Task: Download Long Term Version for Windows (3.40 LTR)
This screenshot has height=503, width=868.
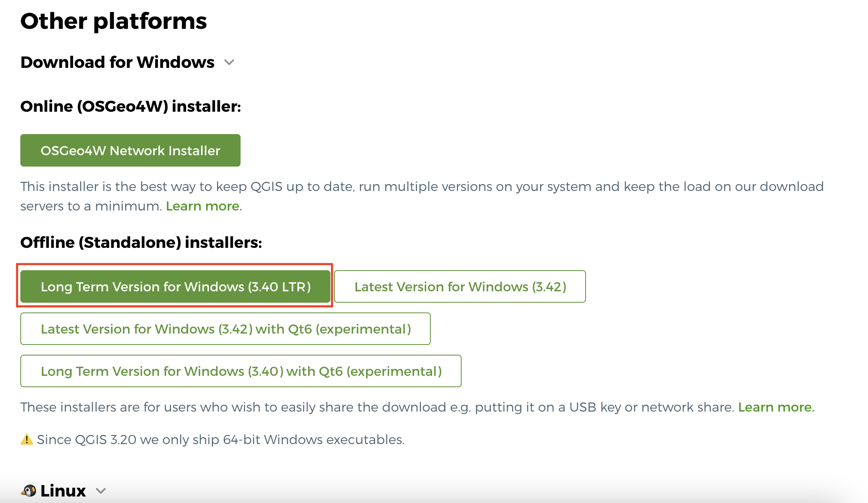Action: [x=176, y=287]
